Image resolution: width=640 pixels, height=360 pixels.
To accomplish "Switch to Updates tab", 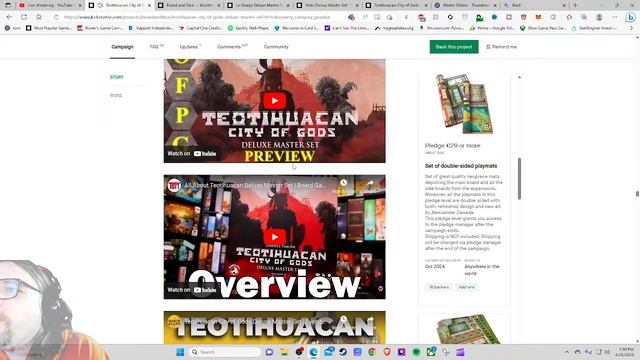I will (190, 47).
